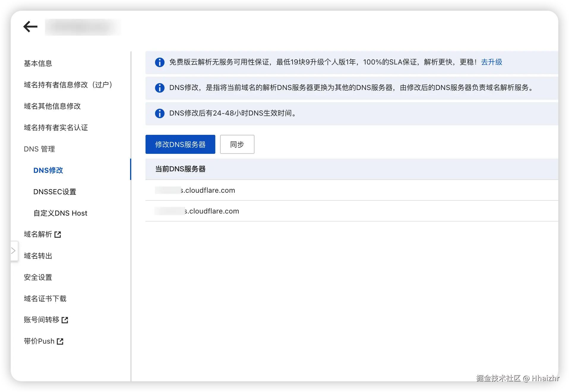Select 域名其他信息修改 in the sidebar
Image resolution: width=569 pixels, height=392 pixels.
coord(52,106)
